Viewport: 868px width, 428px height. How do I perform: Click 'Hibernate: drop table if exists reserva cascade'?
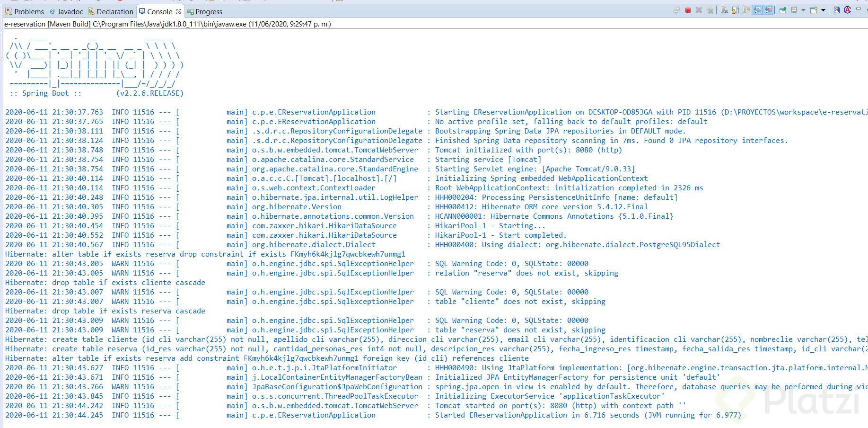(x=105, y=311)
